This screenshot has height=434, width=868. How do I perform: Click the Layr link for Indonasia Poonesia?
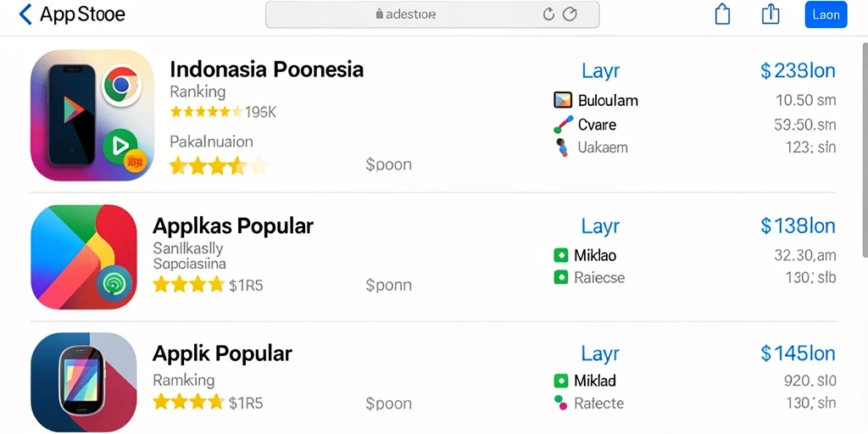[x=601, y=71]
